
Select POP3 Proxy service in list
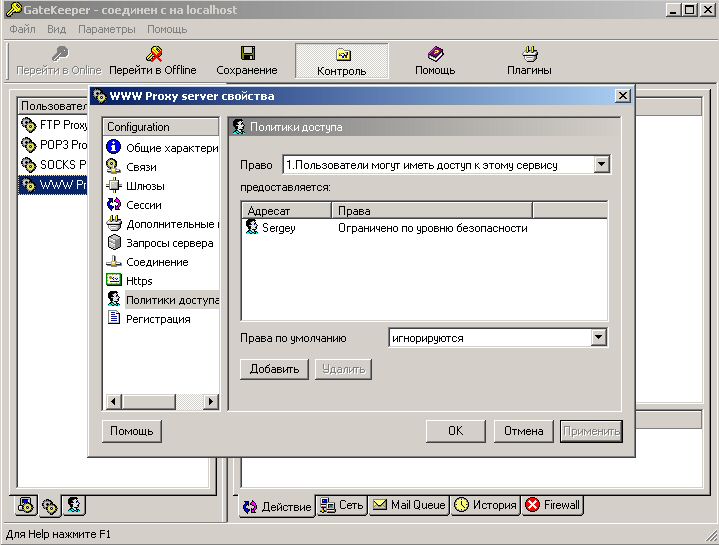point(54,145)
